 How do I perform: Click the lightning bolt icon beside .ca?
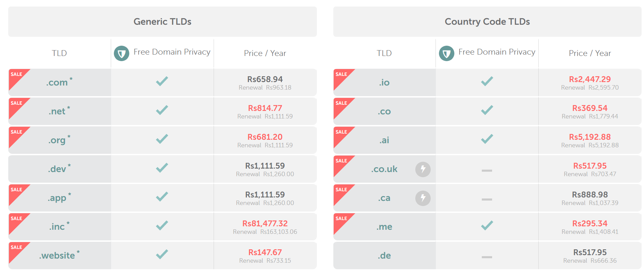[423, 198]
